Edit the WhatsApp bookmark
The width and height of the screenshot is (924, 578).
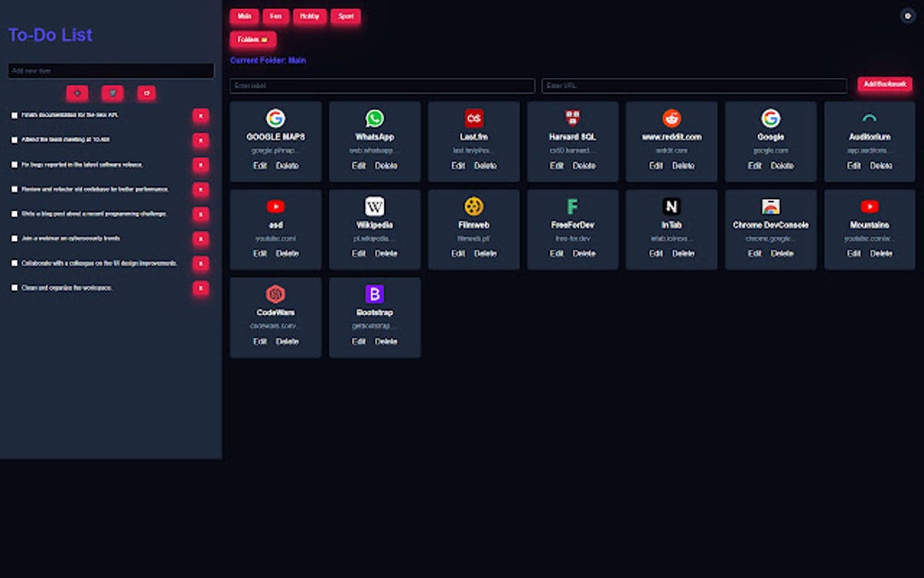pos(359,166)
